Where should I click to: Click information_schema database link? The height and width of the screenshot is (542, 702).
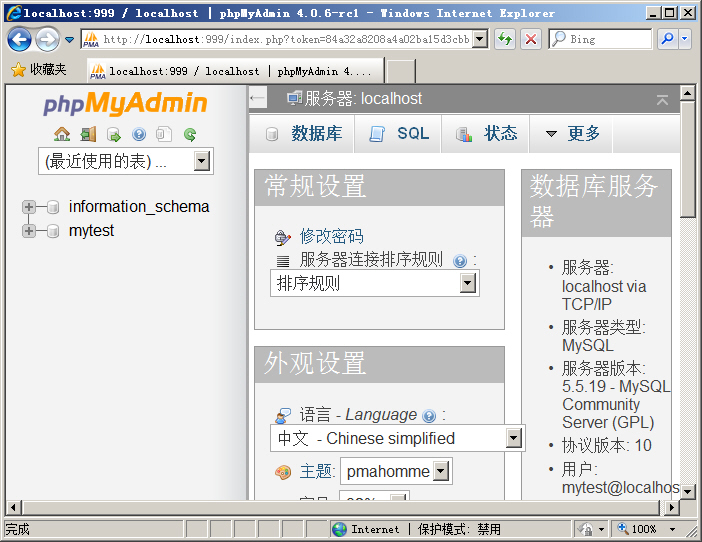pyautogui.click(x=139, y=207)
